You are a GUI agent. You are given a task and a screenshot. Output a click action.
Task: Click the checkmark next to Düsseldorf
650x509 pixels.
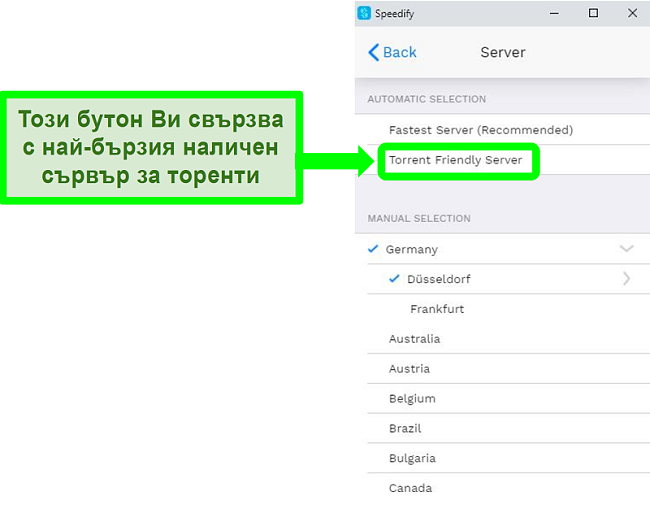[394, 279]
